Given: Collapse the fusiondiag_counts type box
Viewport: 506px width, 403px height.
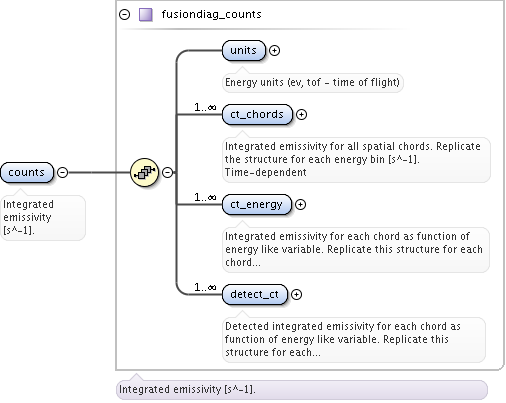Looking at the screenshot, I should point(125,15).
